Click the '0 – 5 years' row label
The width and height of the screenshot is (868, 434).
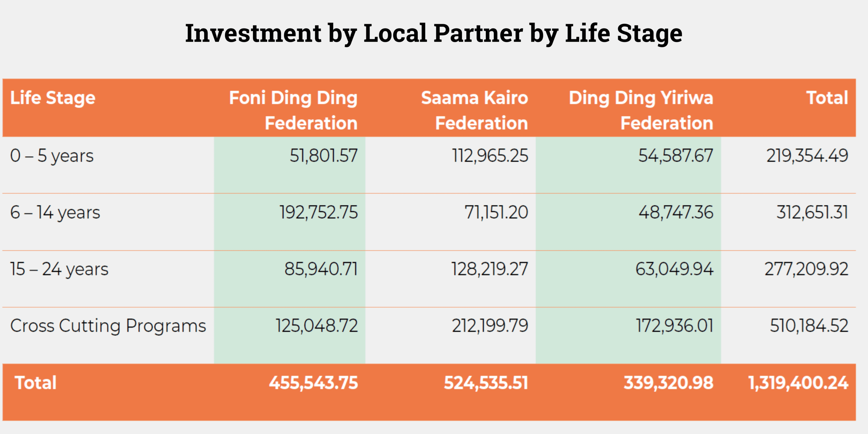(52, 156)
